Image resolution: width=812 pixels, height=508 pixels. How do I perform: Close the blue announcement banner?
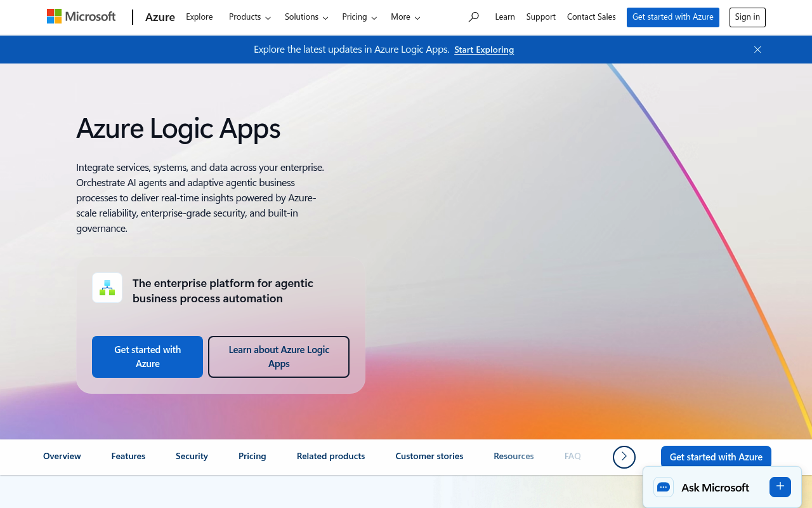coord(757,50)
